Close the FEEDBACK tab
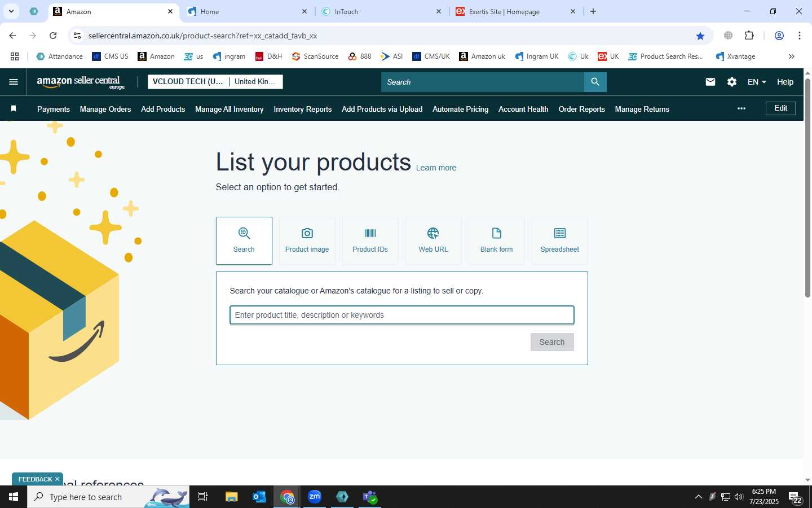Image resolution: width=812 pixels, height=508 pixels. coord(57,479)
